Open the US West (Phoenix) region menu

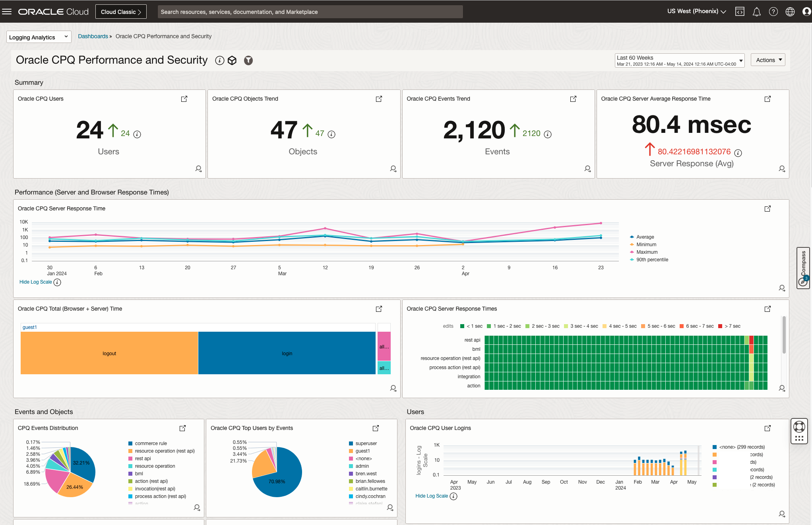click(x=696, y=11)
